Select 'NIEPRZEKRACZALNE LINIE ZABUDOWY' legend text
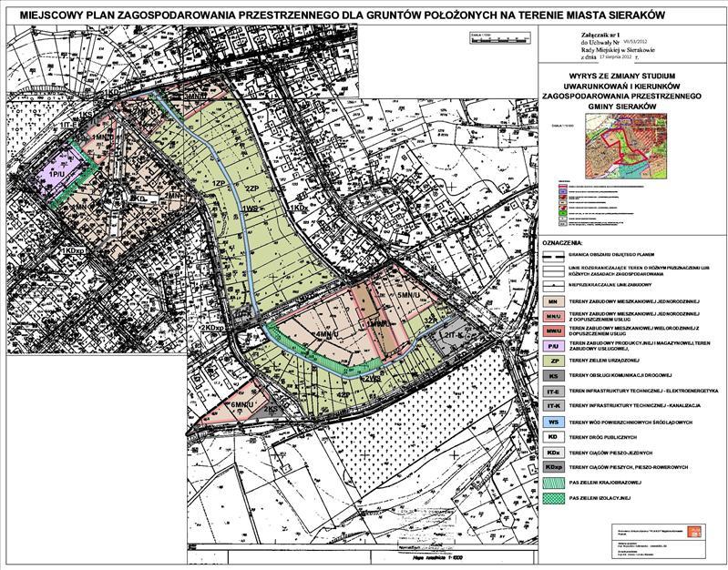Image resolution: width=728 pixels, height=570 pixels. point(610,285)
